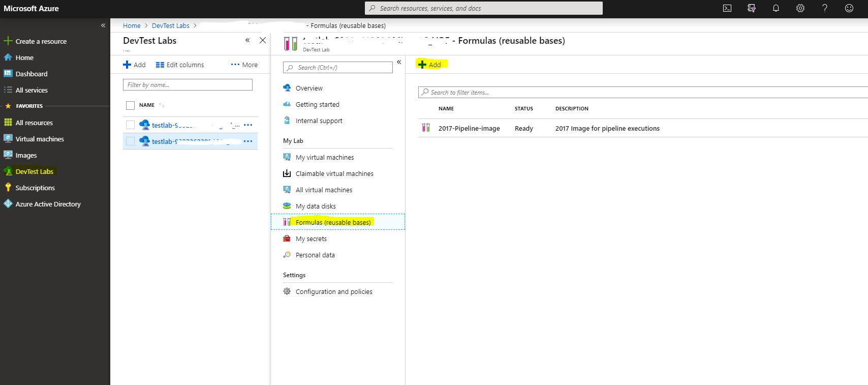The width and height of the screenshot is (868, 385).
Task: Click the STATUS column header
Action: (x=524, y=108)
